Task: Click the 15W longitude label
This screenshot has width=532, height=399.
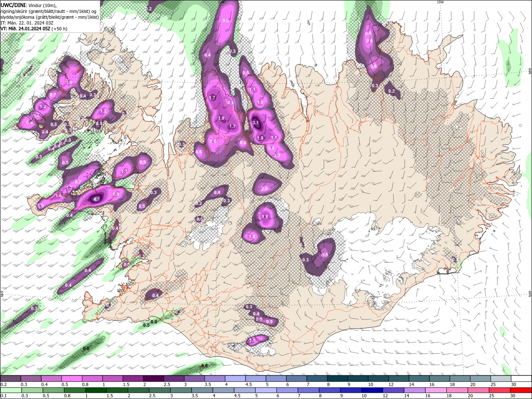Action: 440,2
